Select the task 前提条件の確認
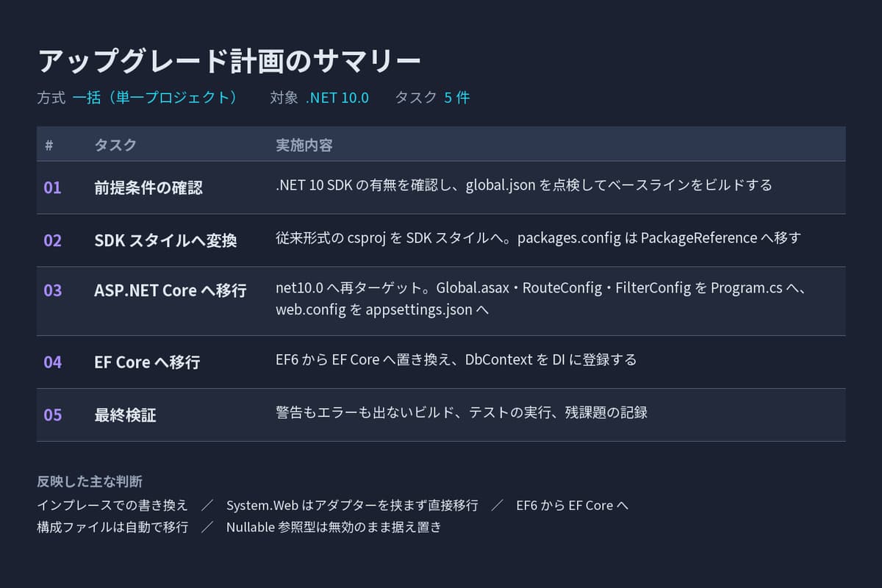The image size is (882, 588). 148,187
